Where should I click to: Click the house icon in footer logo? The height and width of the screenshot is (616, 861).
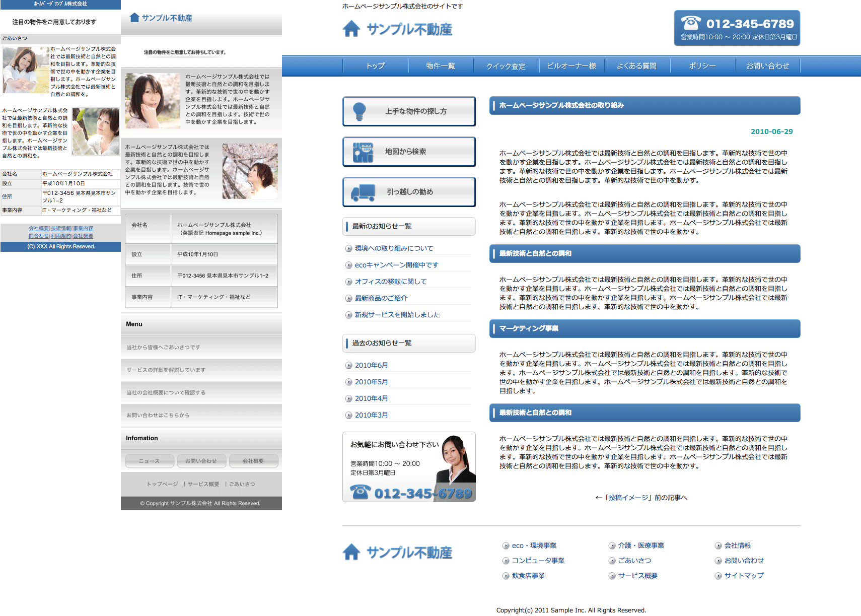point(351,553)
